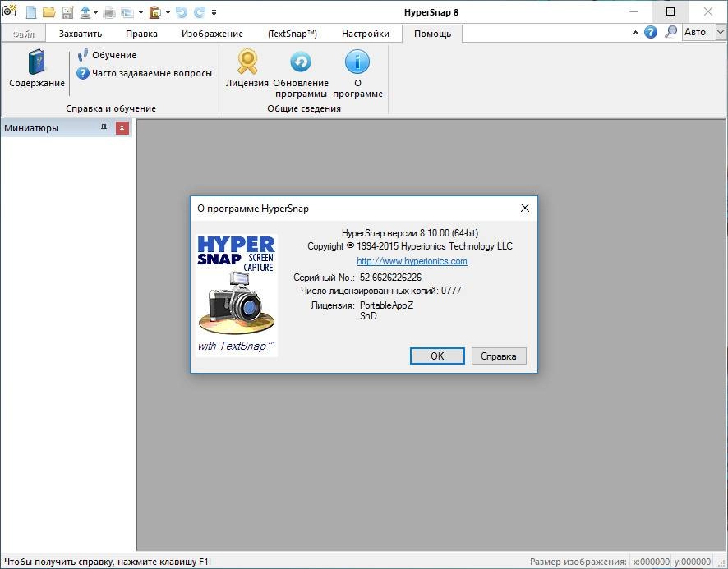Expand the Авто zoom dropdown arrow

[720, 32]
